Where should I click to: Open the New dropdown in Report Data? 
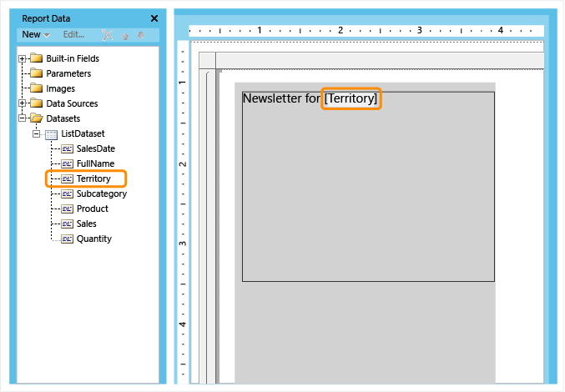36,34
